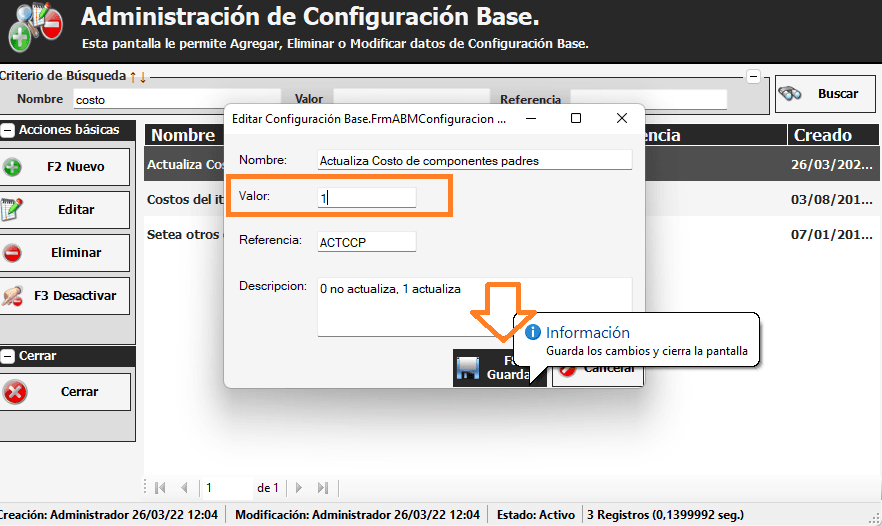Collapse the Criterio de Búsqueda group
This screenshot has height=526, width=882.
coord(754,77)
